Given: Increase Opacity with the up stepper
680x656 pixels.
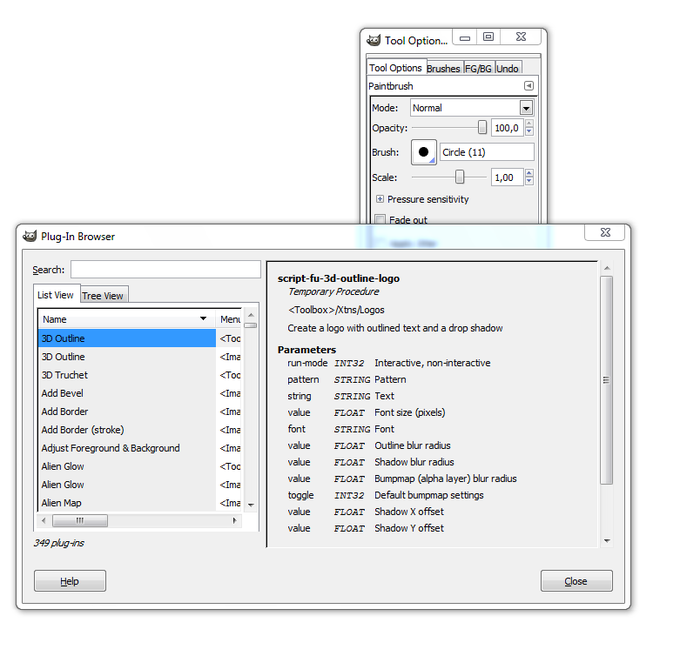Looking at the screenshot, I should [529, 124].
